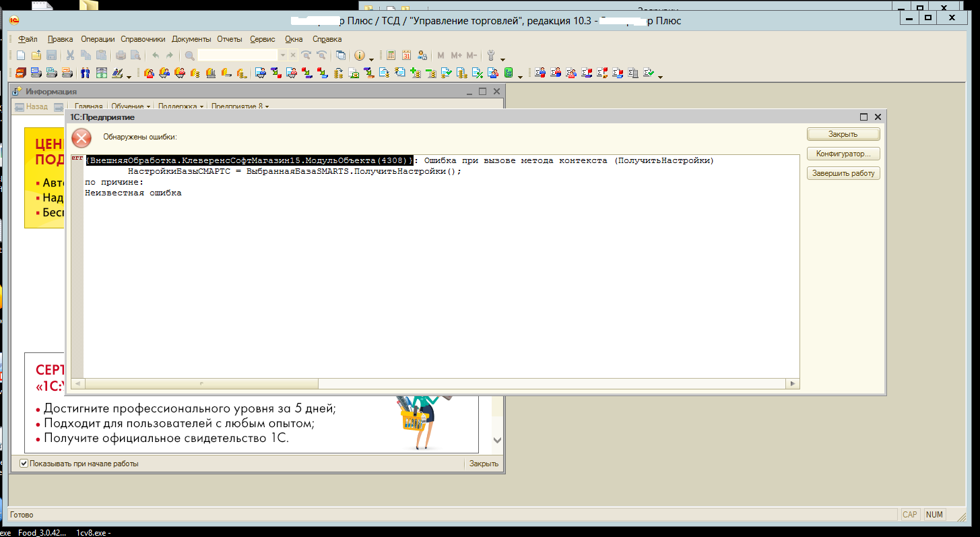This screenshot has height=537, width=980.
Task: Click the Copy icon in the toolbar
Action: 86,55
